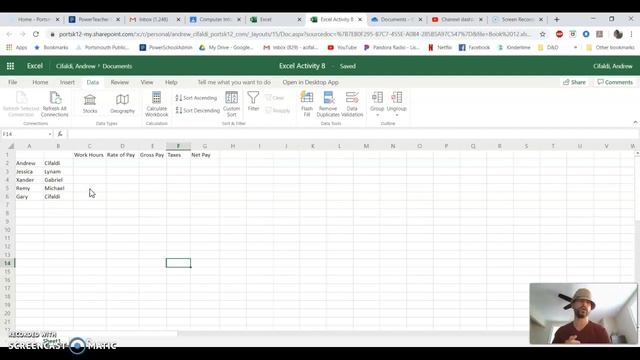Open Data Validation

352,104
